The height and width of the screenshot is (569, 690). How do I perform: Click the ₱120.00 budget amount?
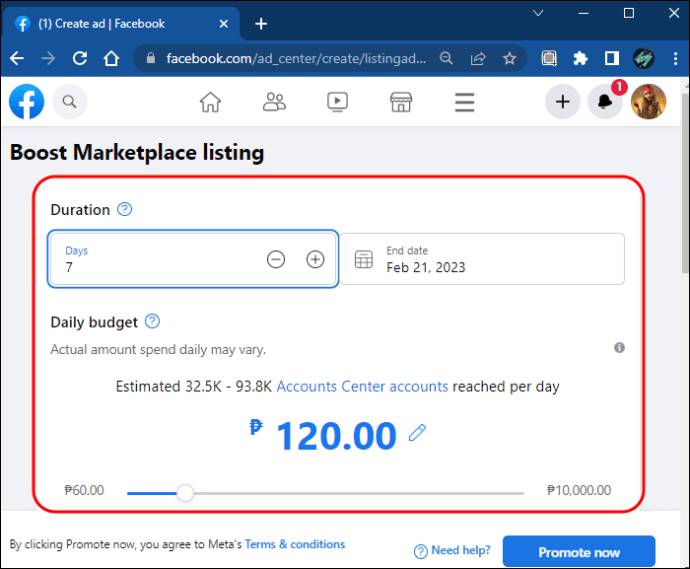point(323,435)
